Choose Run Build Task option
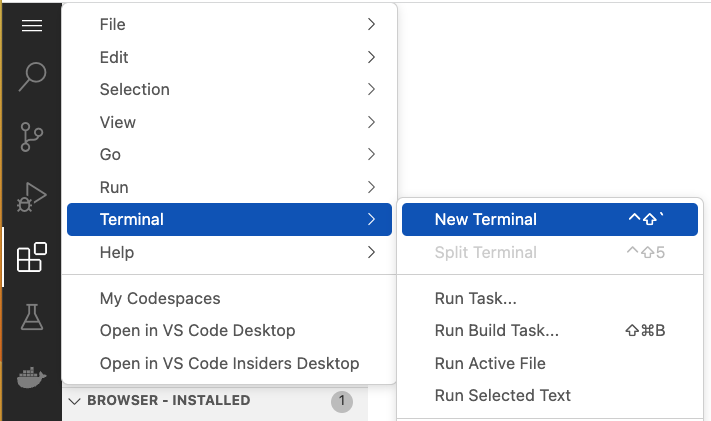 pyautogui.click(x=496, y=331)
